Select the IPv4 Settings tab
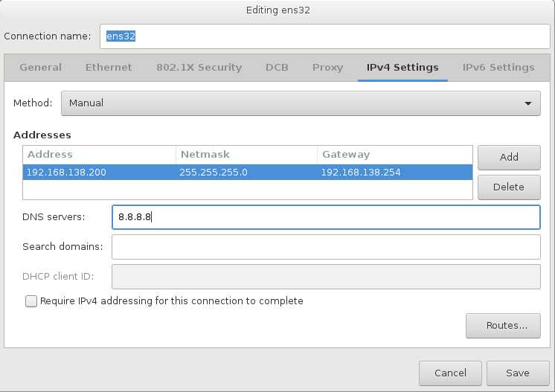The image size is (555, 392). (x=402, y=67)
